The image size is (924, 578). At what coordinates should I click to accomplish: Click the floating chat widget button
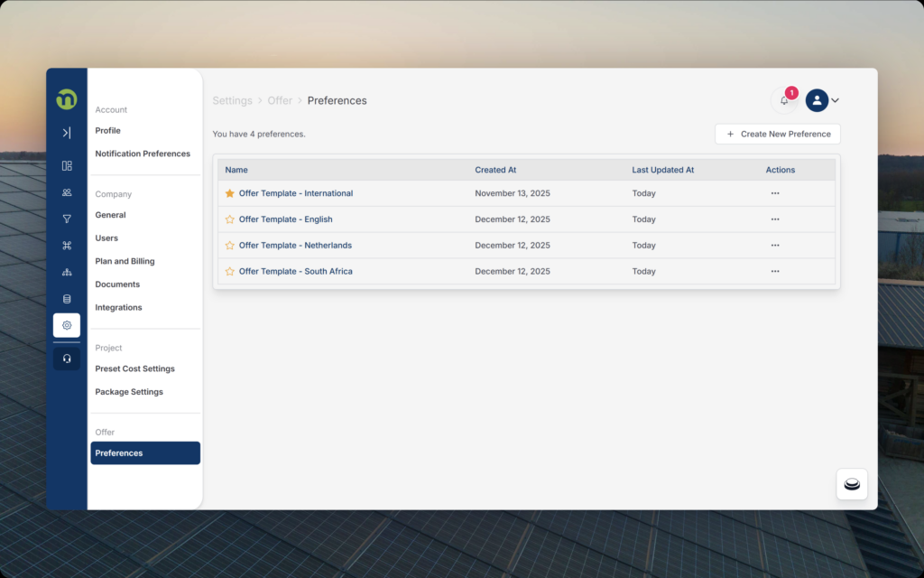(x=852, y=484)
